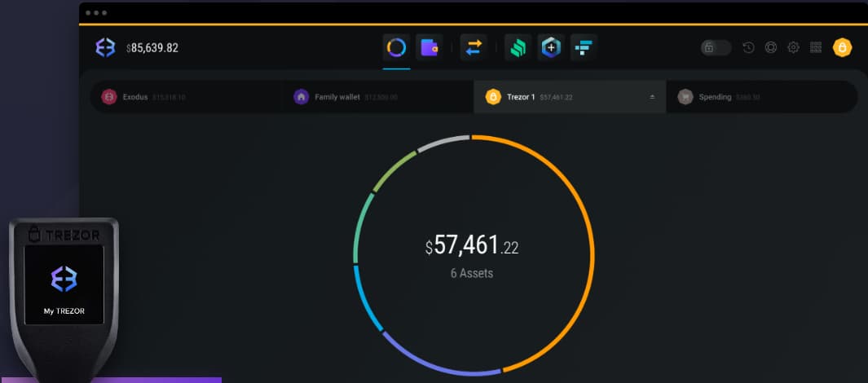The height and width of the screenshot is (383, 868).
Task: Launch the Compound Finance app icon
Action: [x=518, y=48]
